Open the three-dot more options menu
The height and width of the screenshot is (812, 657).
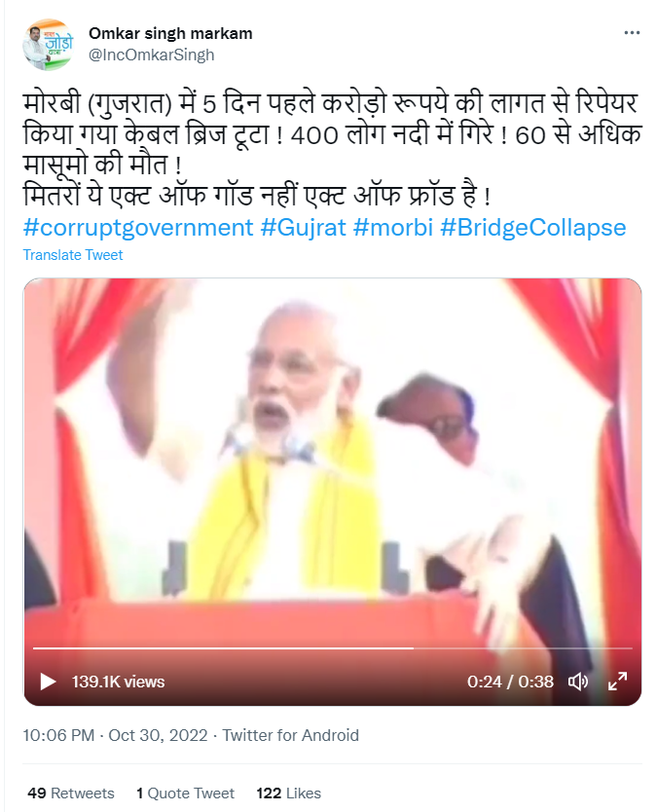[x=632, y=33]
